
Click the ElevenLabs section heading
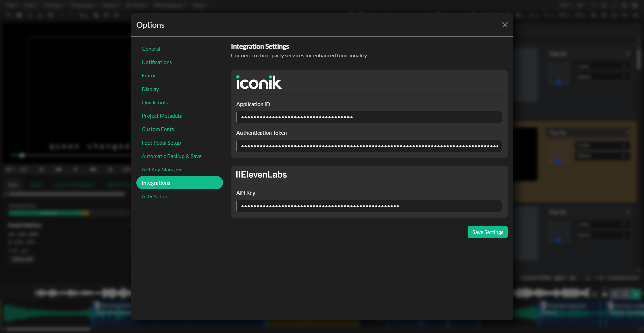coord(261,174)
